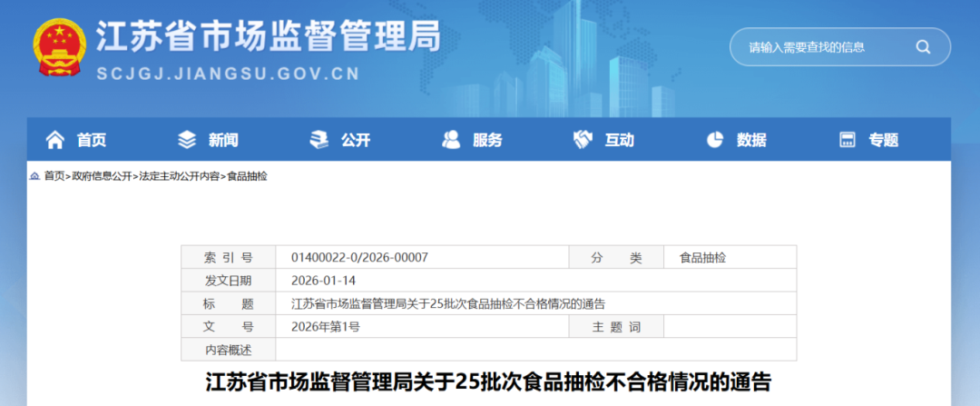Click the SCJGJ.JIANGSU.GOV.CN domain text
The image size is (980, 406).
coord(229,74)
